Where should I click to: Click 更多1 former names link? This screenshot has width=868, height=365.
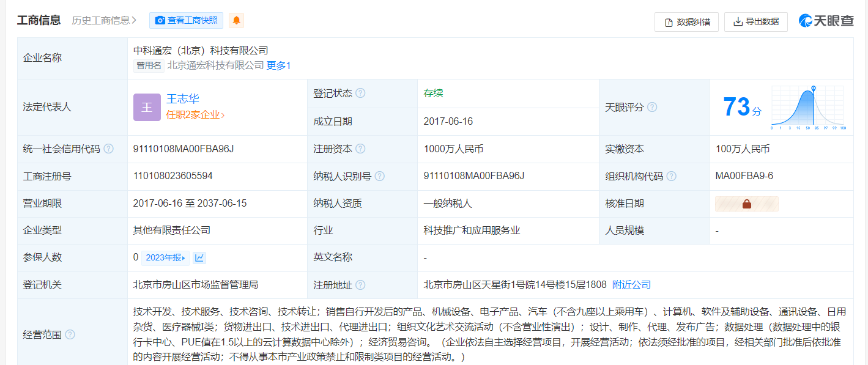pyautogui.click(x=278, y=65)
